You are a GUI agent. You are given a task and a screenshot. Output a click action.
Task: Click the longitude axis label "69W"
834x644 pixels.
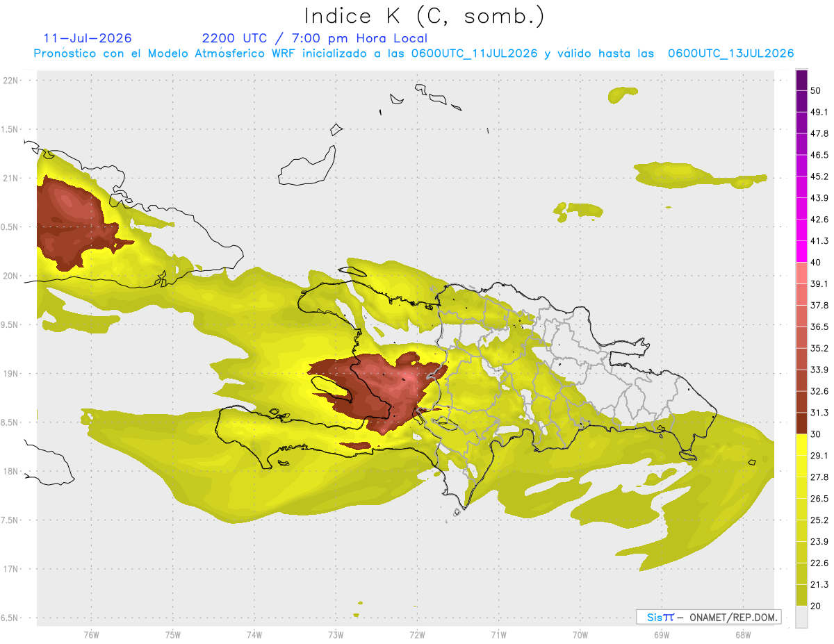coord(661,635)
